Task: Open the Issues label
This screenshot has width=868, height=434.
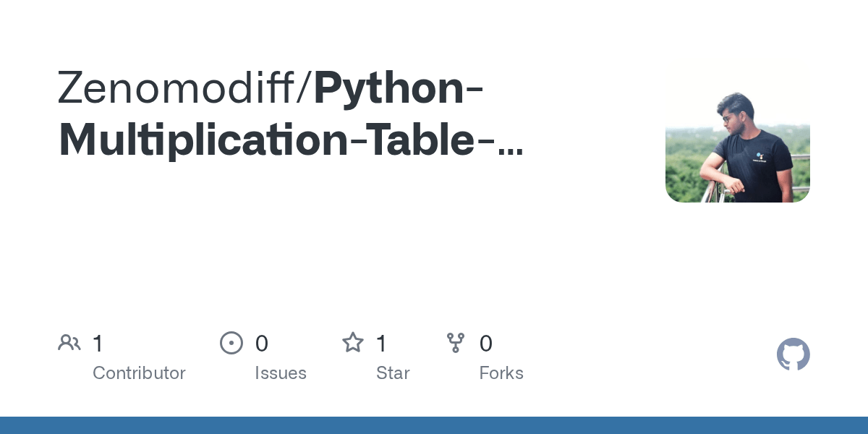Action: [x=281, y=373]
